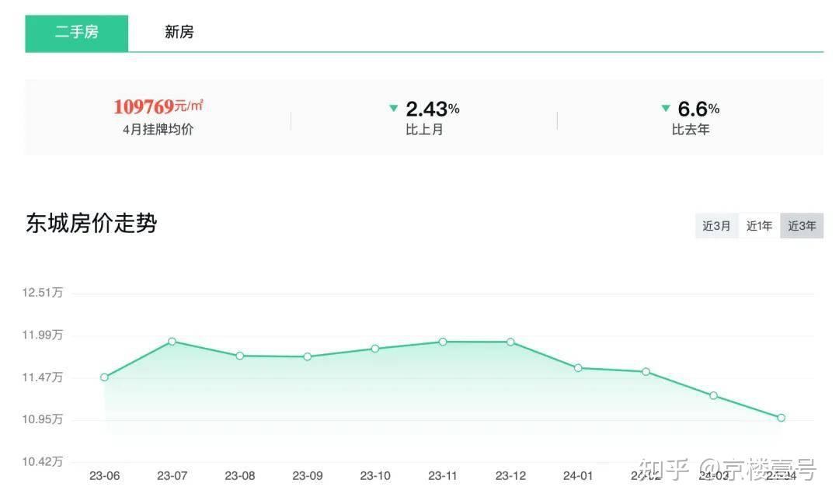Image resolution: width=839 pixels, height=504 pixels.
Task: Click the down arrow beside 2.43%
Action: click(x=394, y=108)
